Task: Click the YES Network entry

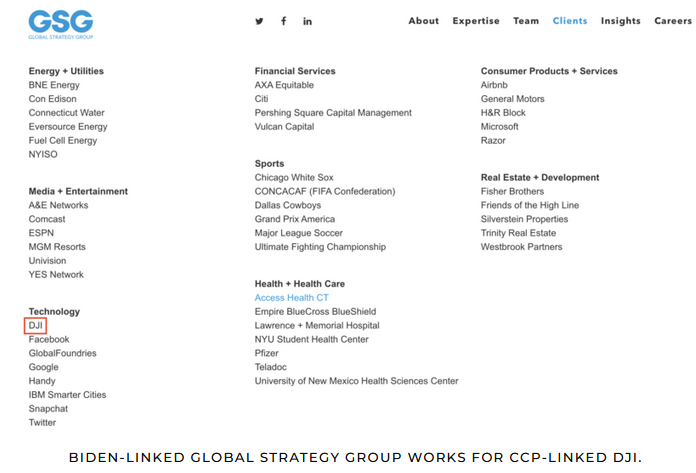Action: coord(56,275)
